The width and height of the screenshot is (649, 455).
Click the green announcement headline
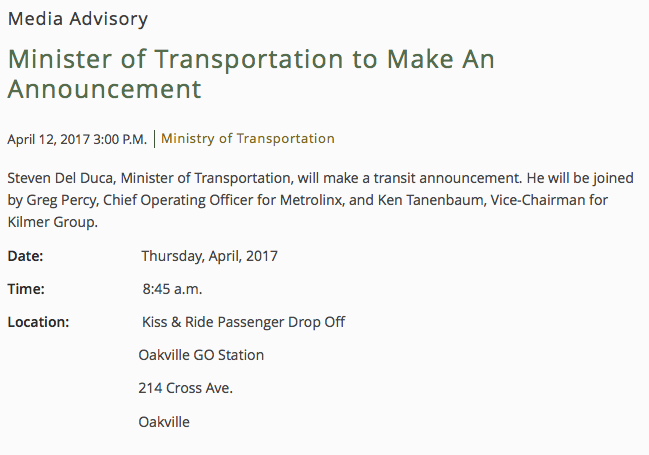pyautogui.click(x=250, y=74)
